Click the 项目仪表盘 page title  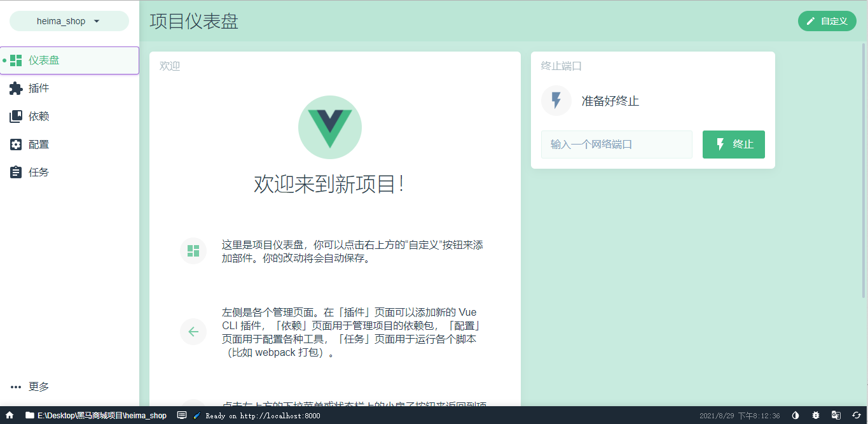coord(194,21)
